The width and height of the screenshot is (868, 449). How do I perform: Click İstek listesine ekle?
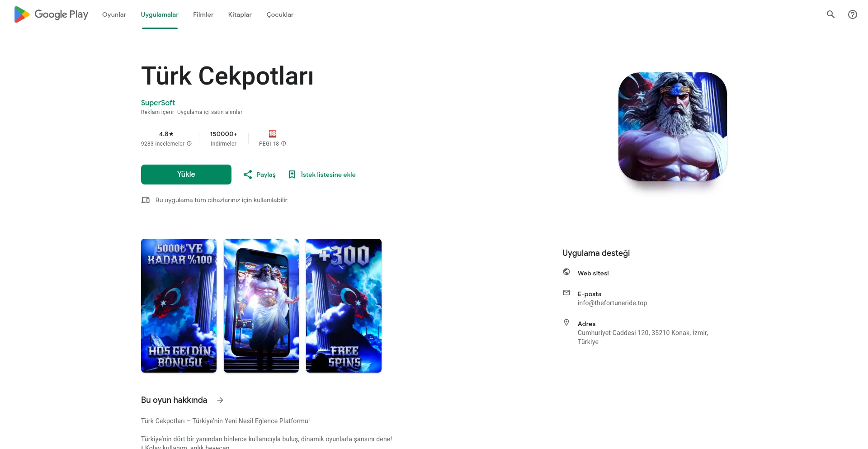[328, 175]
